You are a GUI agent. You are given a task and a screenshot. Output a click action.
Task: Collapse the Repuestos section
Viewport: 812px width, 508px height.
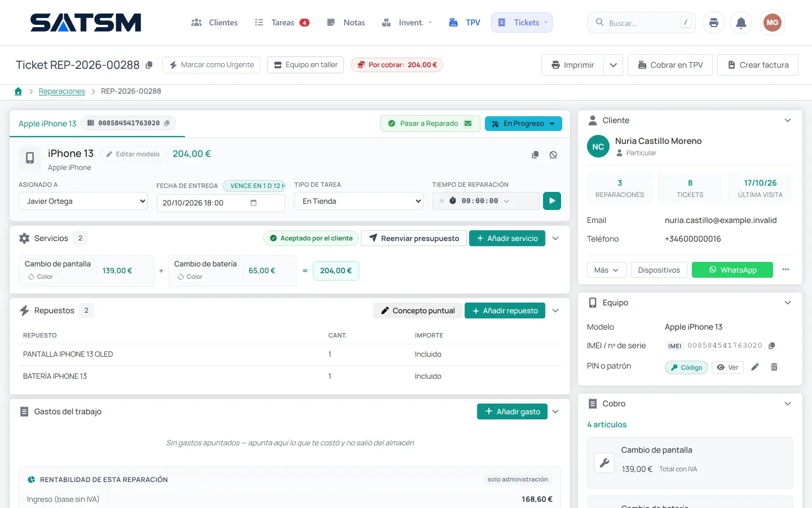pyautogui.click(x=555, y=310)
